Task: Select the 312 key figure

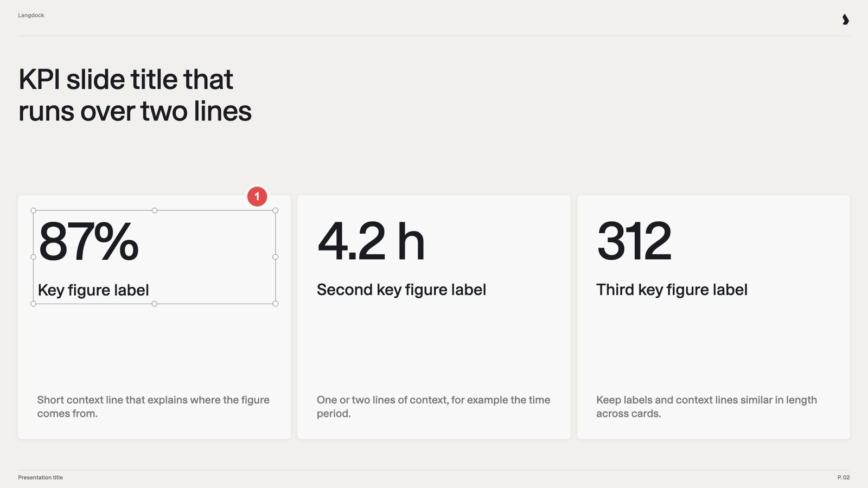Action: pyautogui.click(x=634, y=241)
